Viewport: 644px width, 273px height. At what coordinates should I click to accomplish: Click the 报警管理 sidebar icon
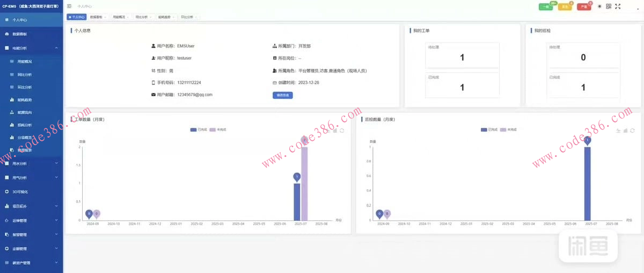click(x=7, y=234)
